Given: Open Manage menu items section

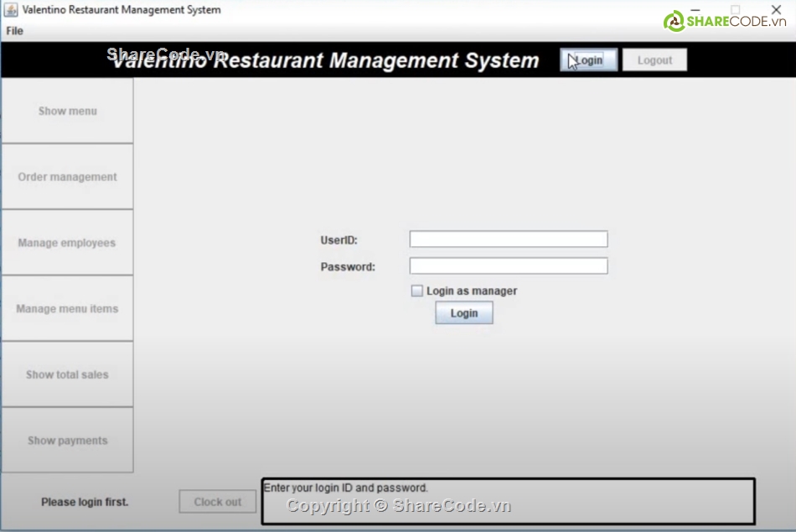Looking at the screenshot, I should (68, 308).
